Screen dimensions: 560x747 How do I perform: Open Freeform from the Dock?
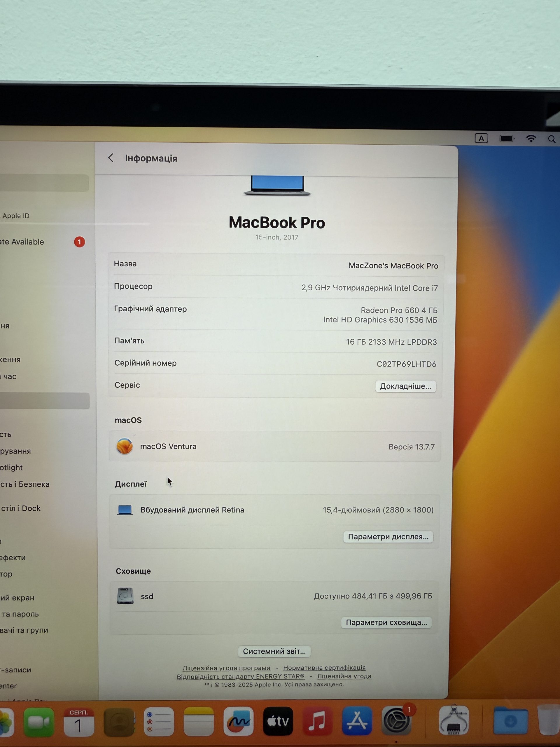tap(238, 722)
